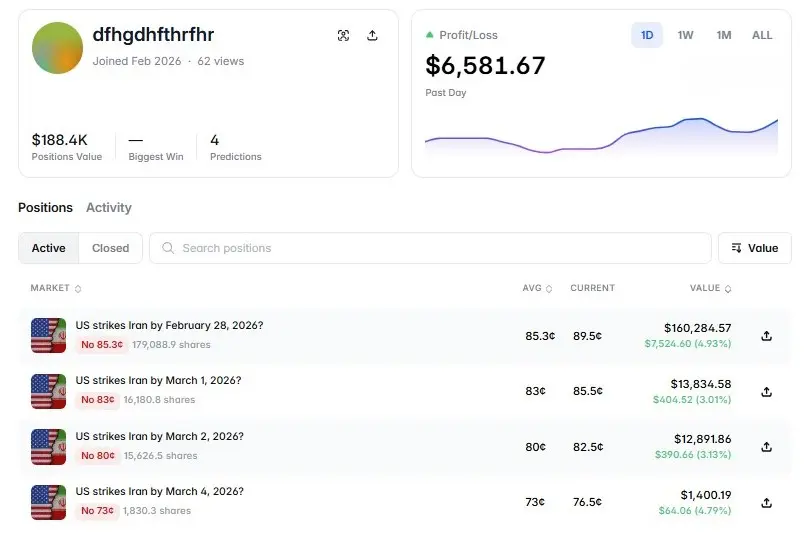Show the ALL time profit/loss range
Viewport: 806px width, 544px height.
[x=762, y=35]
